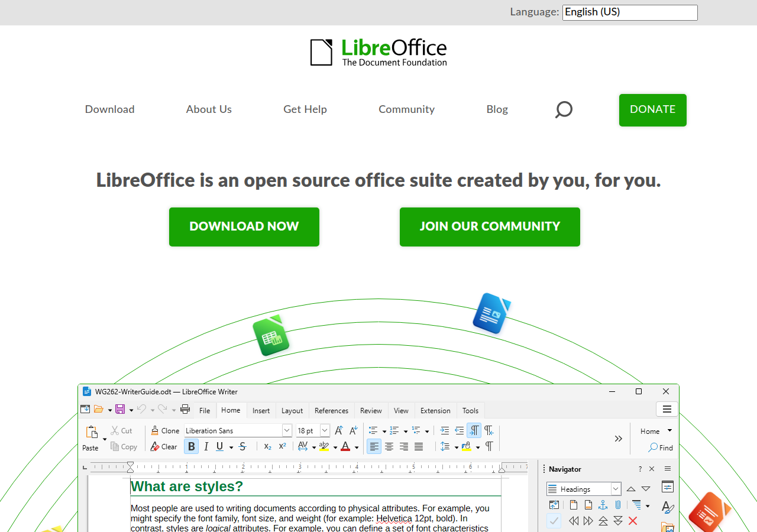
Task: Expand the ribbon overflow double-chevron
Action: (619, 439)
